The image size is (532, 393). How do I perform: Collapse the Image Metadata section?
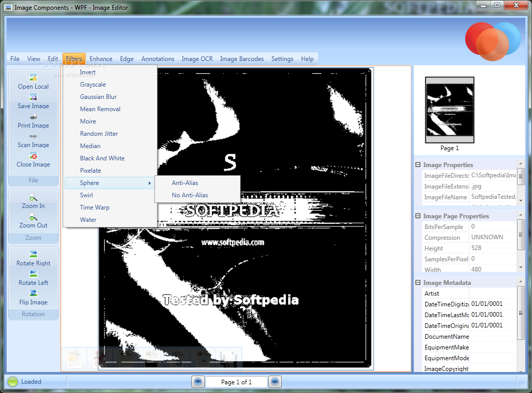pyautogui.click(x=418, y=282)
